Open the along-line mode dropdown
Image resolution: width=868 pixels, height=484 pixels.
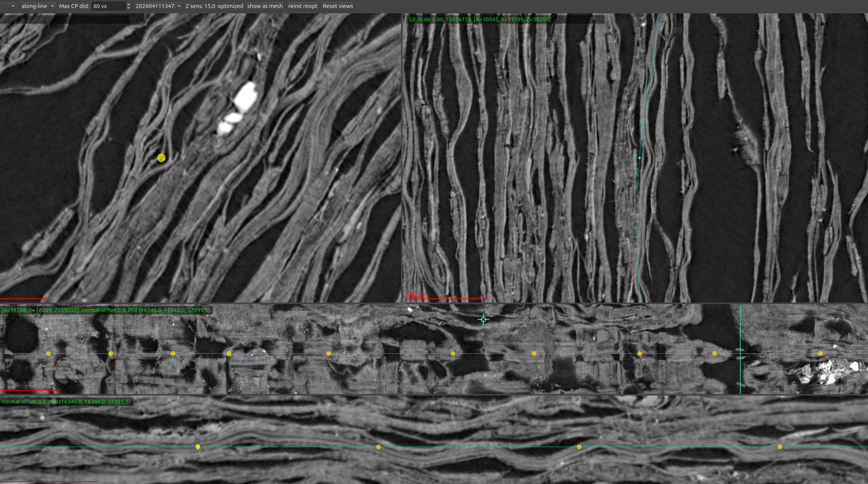[x=38, y=6]
